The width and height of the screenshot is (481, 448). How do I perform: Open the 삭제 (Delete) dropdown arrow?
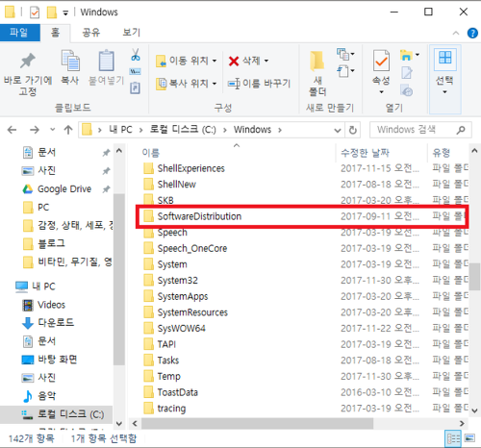266,61
